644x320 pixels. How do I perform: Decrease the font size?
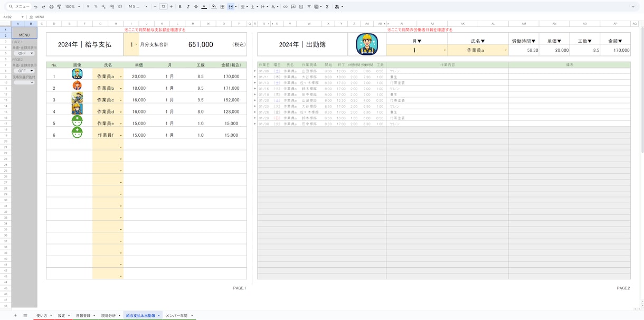(155, 7)
